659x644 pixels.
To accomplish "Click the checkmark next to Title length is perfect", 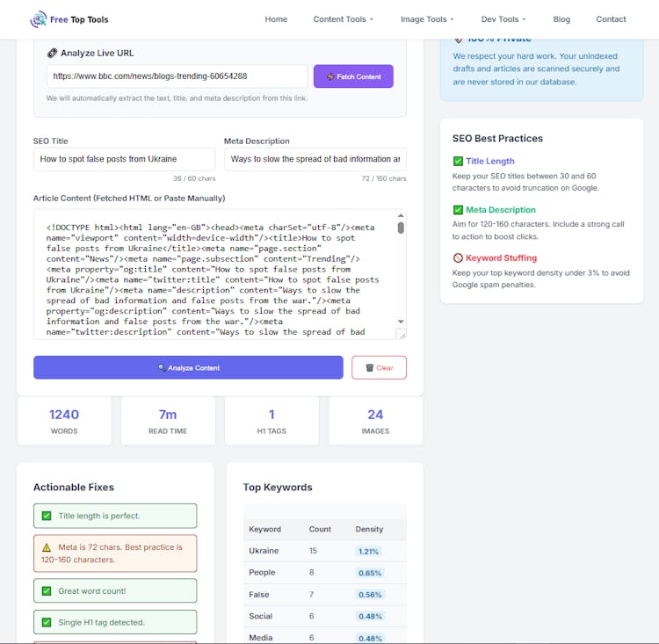I will tap(47, 517).
